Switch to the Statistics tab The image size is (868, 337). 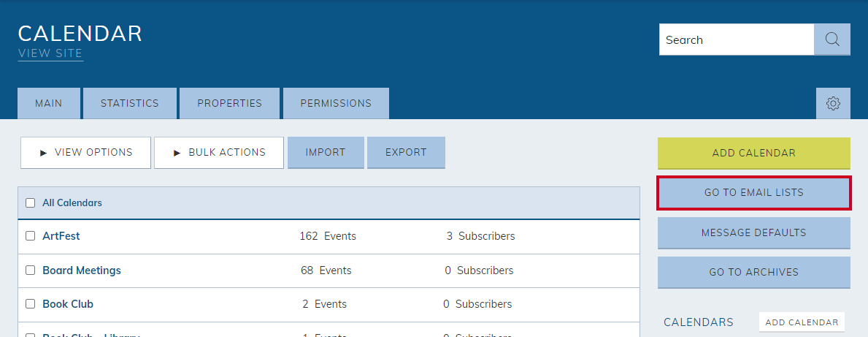[x=129, y=104]
